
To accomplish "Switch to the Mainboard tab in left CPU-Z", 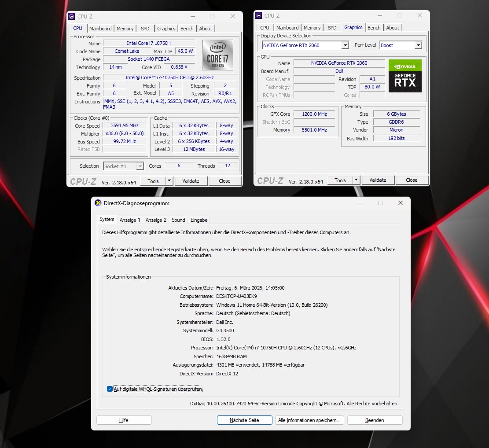I will [x=100, y=28].
